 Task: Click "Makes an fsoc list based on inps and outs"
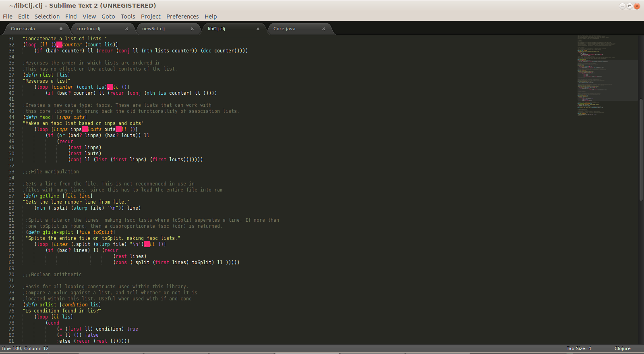(83, 123)
